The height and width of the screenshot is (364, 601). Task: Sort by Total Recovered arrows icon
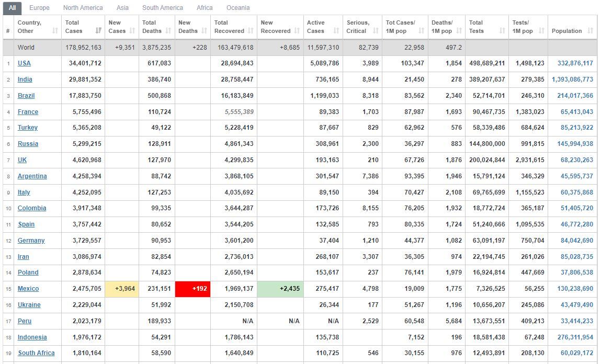point(251,31)
